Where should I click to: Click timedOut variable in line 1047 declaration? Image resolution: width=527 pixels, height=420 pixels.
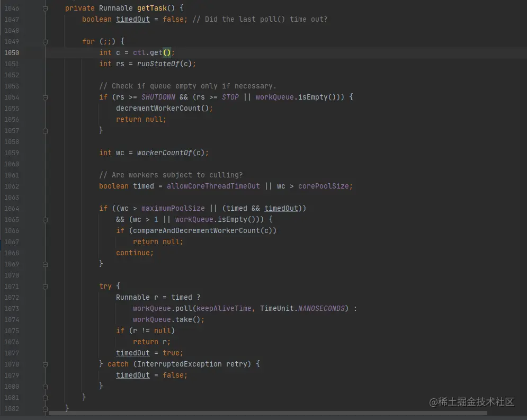point(133,19)
